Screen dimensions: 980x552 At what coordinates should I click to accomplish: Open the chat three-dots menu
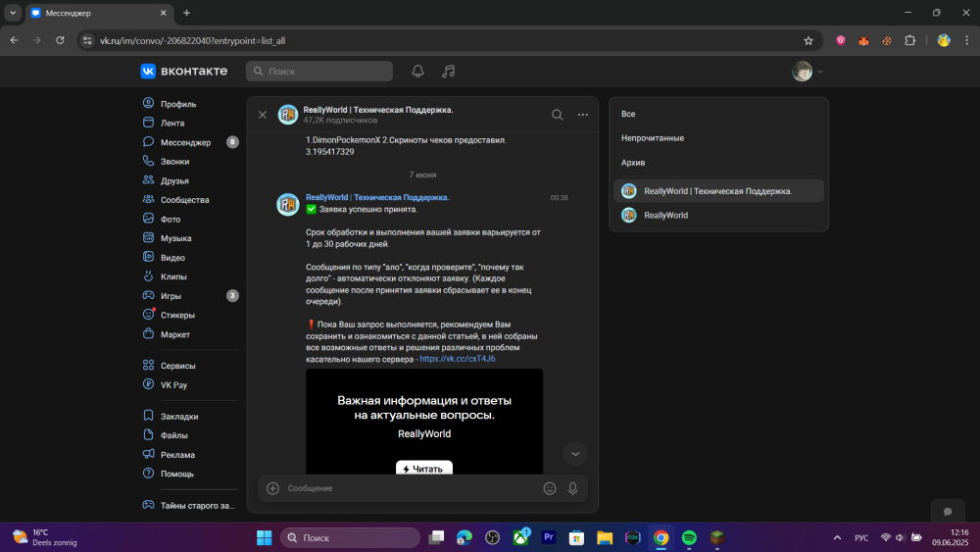coord(582,115)
